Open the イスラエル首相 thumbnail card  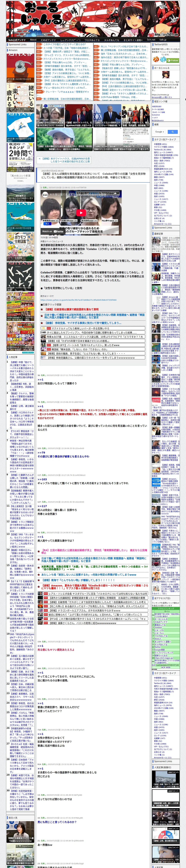[107, 116]
